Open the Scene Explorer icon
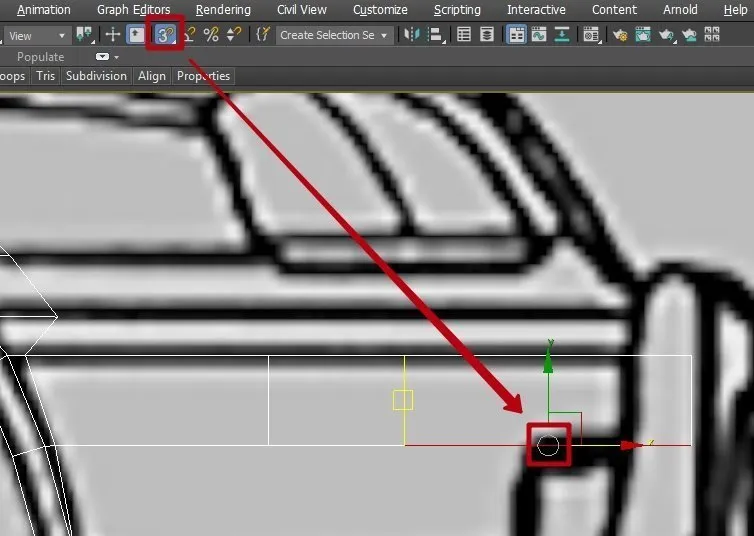Viewport: 754px width, 536px height. [x=464, y=34]
